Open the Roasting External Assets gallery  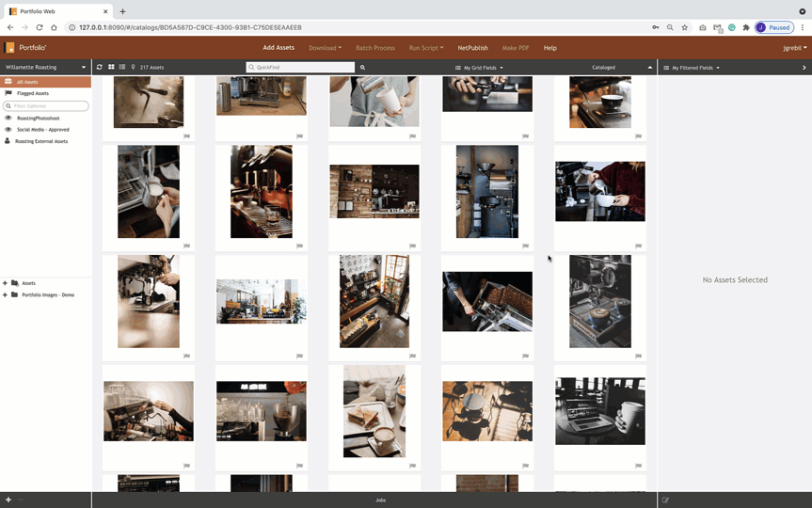(x=41, y=141)
